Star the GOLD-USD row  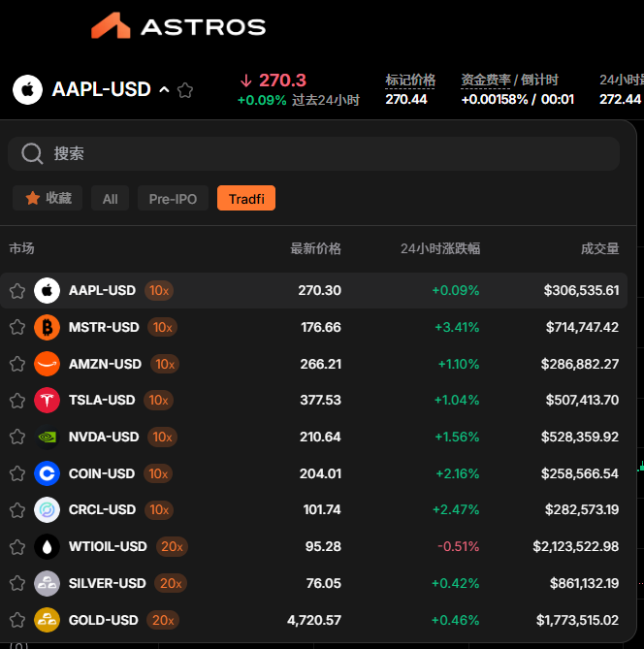point(17,621)
